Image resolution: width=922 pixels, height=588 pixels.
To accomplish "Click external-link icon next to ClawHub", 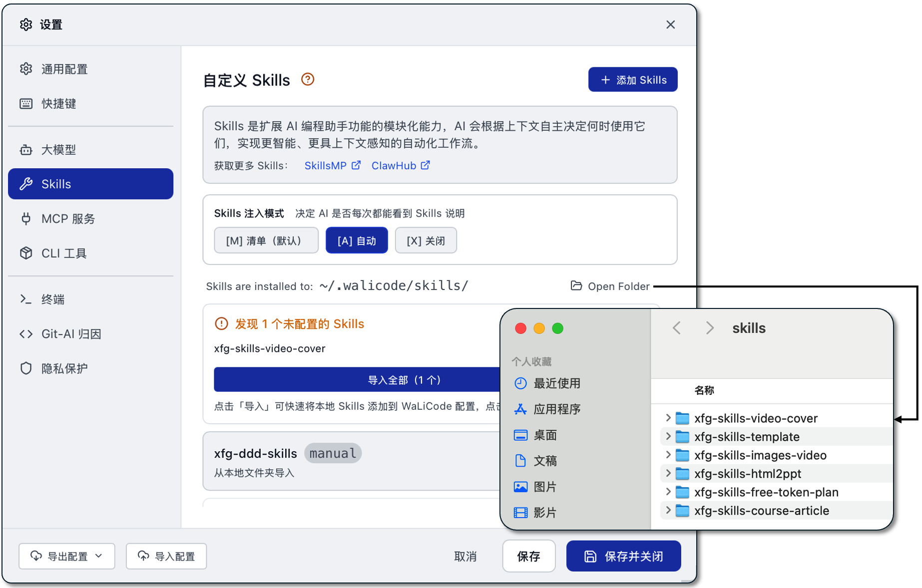I will coord(425,165).
